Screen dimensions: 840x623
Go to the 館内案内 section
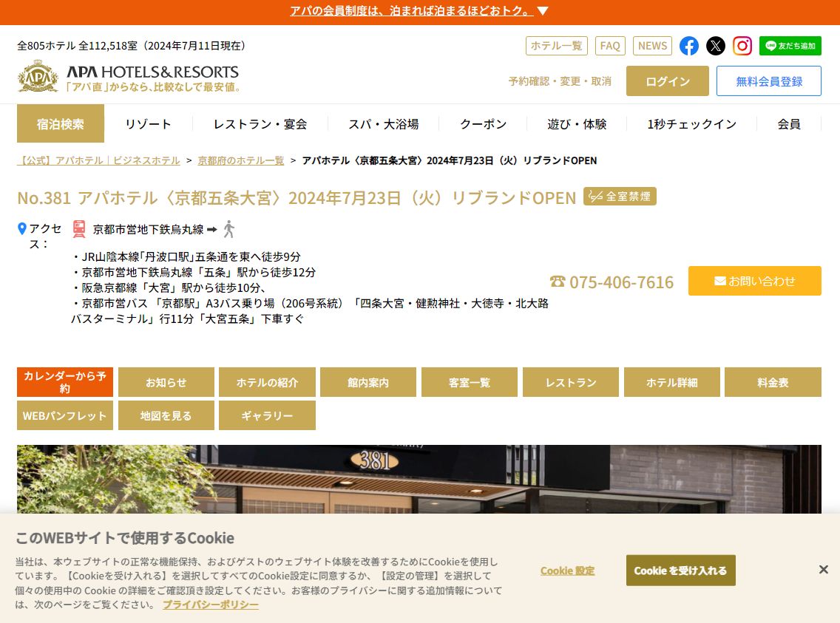tap(368, 382)
